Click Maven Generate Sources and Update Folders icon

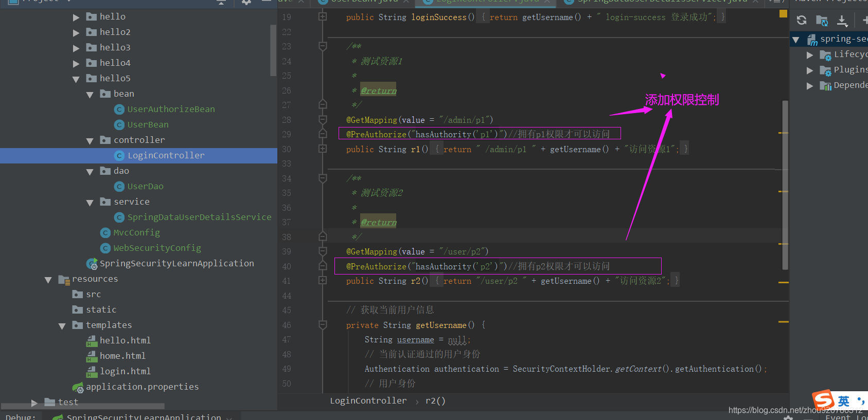822,21
